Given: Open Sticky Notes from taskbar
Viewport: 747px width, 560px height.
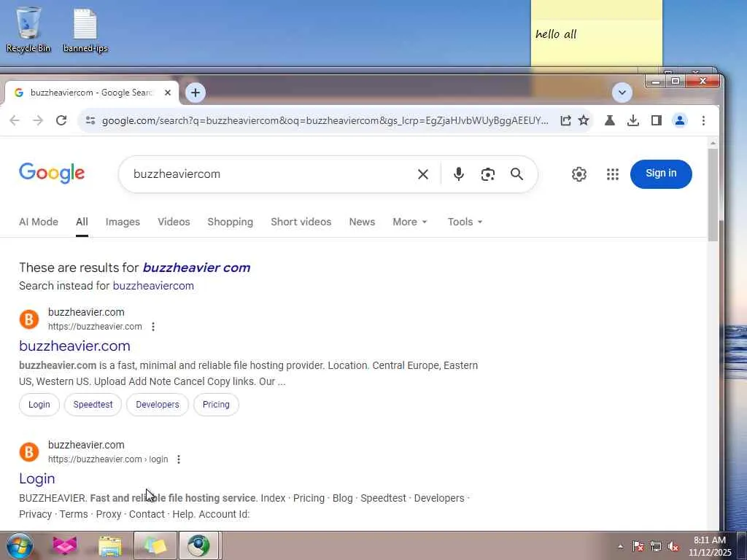Looking at the screenshot, I should 155,545.
